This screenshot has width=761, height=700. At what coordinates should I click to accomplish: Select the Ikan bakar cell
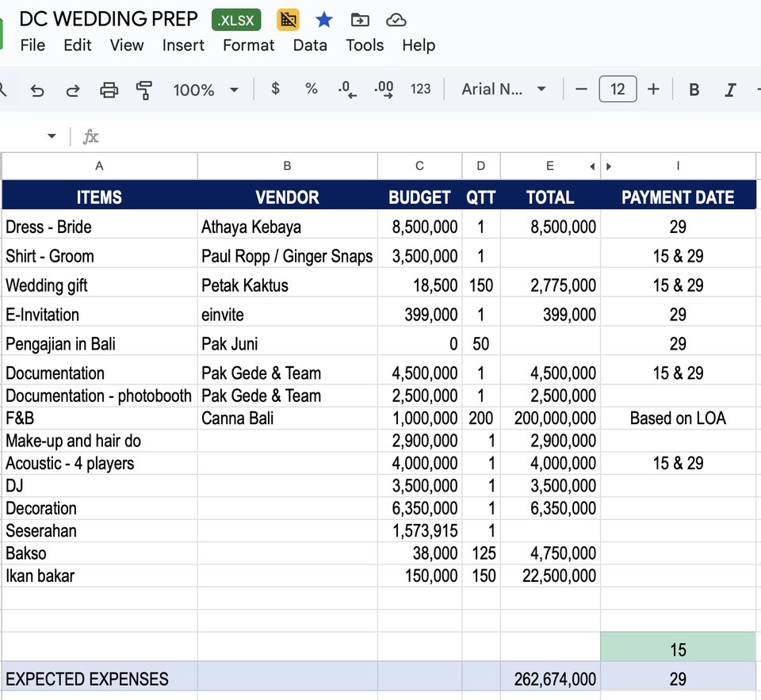click(100, 576)
